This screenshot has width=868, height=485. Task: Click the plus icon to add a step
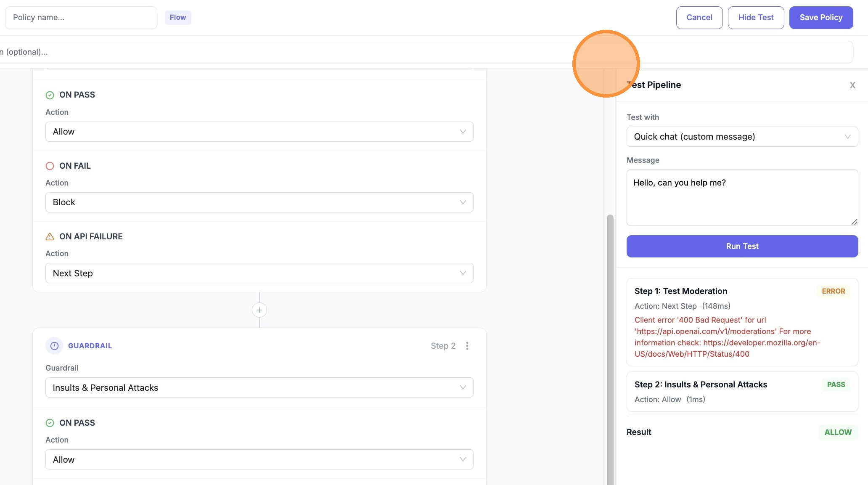tap(259, 310)
